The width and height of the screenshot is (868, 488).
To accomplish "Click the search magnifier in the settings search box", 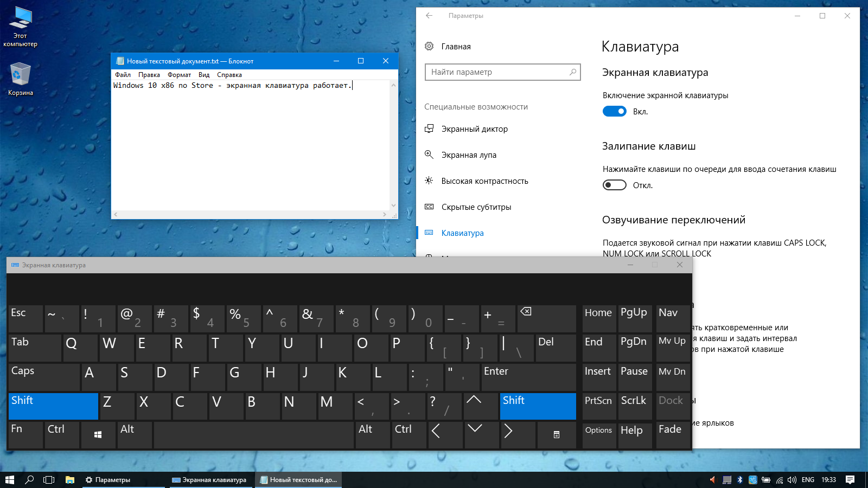I will coord(573,72).
